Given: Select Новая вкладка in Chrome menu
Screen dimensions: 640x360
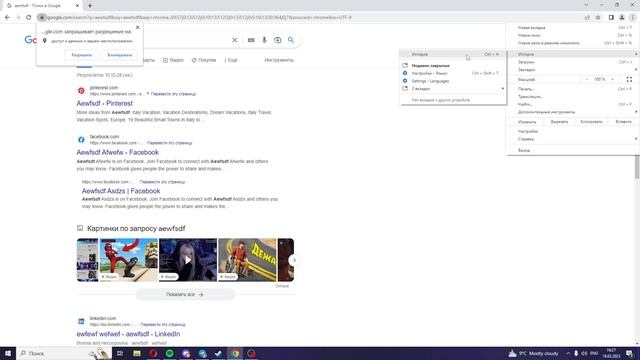Looking at the screenshot, I should pyautogui.click(x=573, y=28).
